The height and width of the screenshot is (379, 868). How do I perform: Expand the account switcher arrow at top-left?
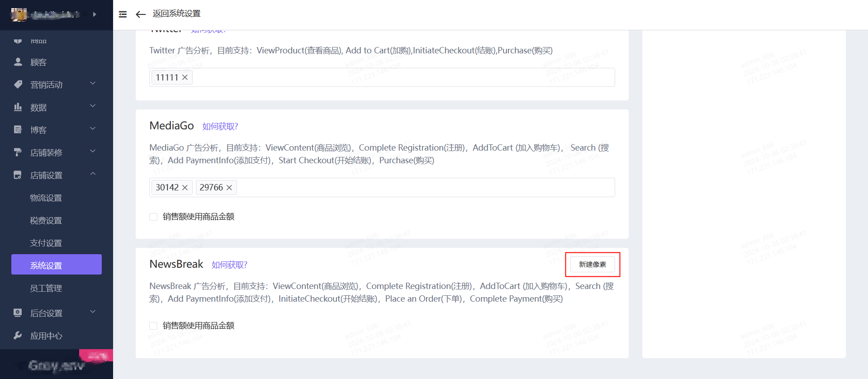click(95, 14)
